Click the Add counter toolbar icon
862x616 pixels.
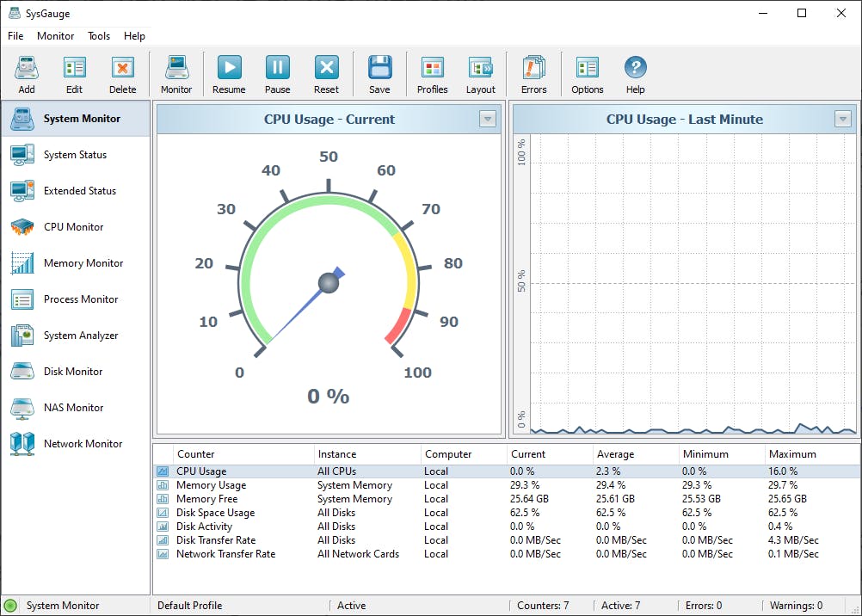point(27,73)
